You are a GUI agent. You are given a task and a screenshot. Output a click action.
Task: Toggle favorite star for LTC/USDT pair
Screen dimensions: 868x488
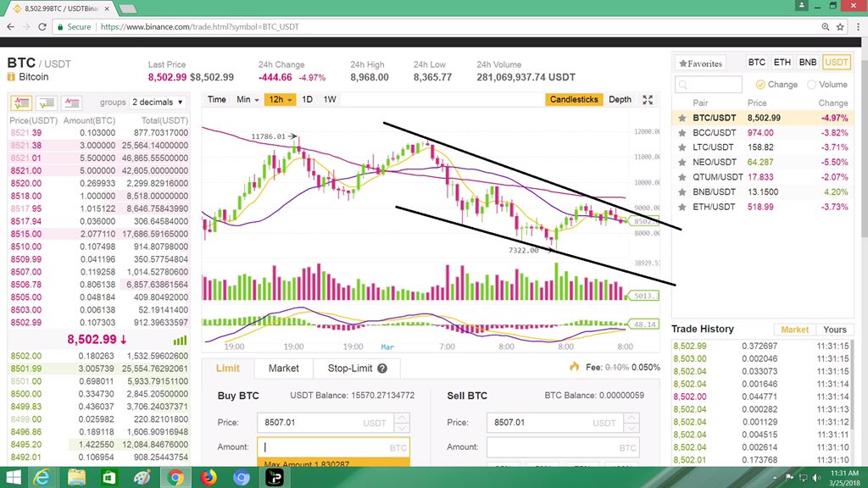coord(682,147)
